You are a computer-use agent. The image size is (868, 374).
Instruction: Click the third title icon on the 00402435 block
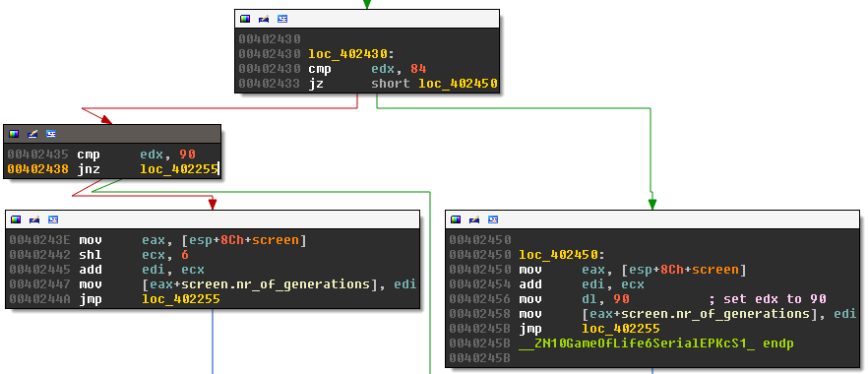[51, 134]
